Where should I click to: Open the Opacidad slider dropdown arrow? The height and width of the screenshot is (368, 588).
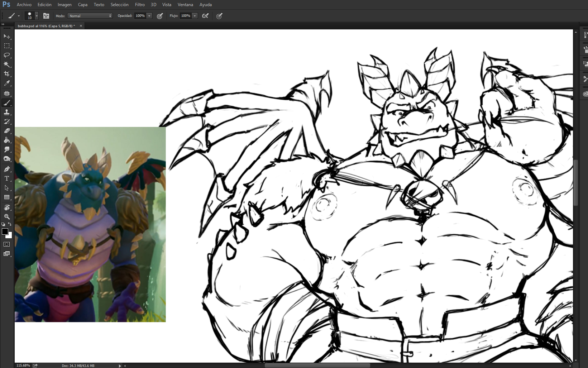(149, 16)
